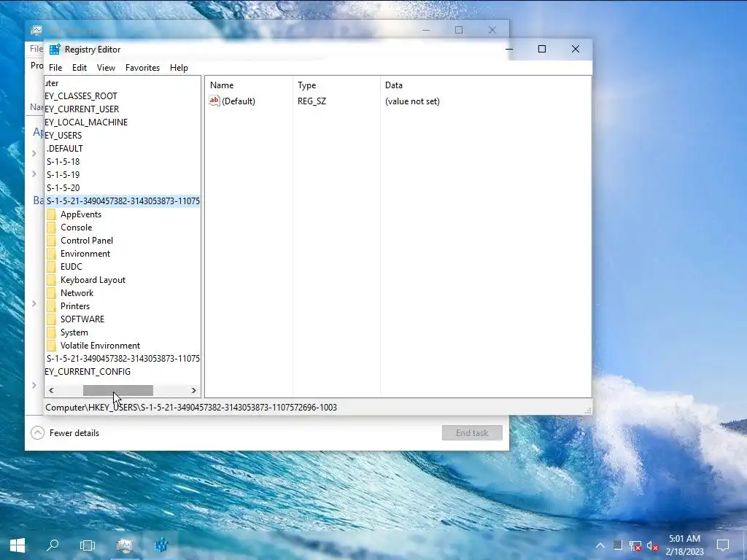Open the Windows Start menu
Viewport: 747px width, 560px height.
click(18, 545)
